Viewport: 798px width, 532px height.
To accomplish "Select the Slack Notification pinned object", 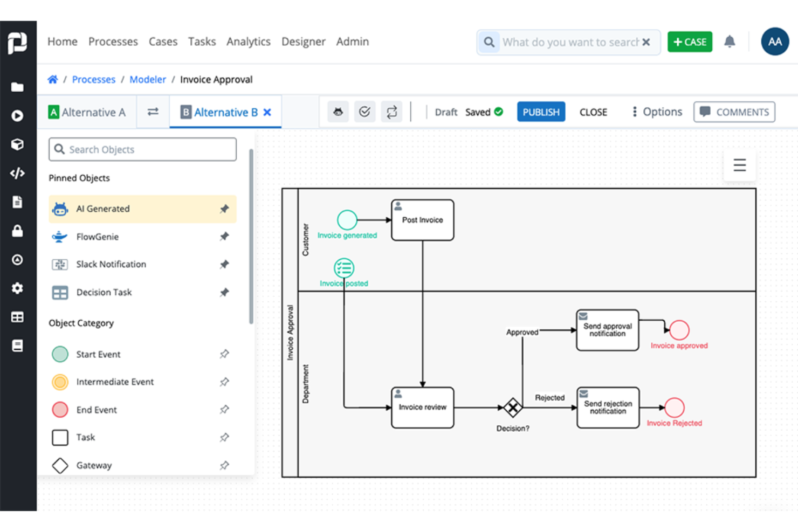I will click(x=111, y=264).
